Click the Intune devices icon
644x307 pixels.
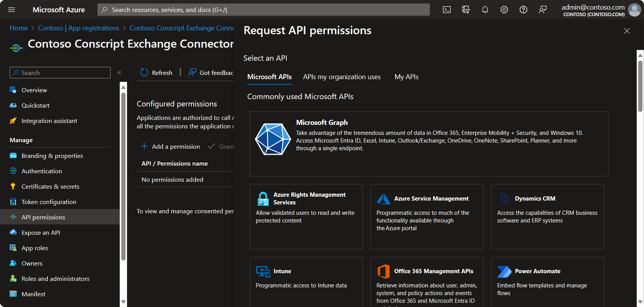click(x=263, y=271)
